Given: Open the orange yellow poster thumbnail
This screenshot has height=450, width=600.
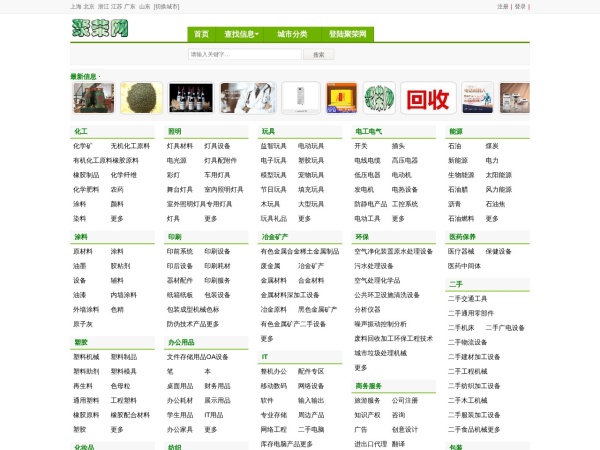Looking at the screenshot, I should click(x=342, y=98).
